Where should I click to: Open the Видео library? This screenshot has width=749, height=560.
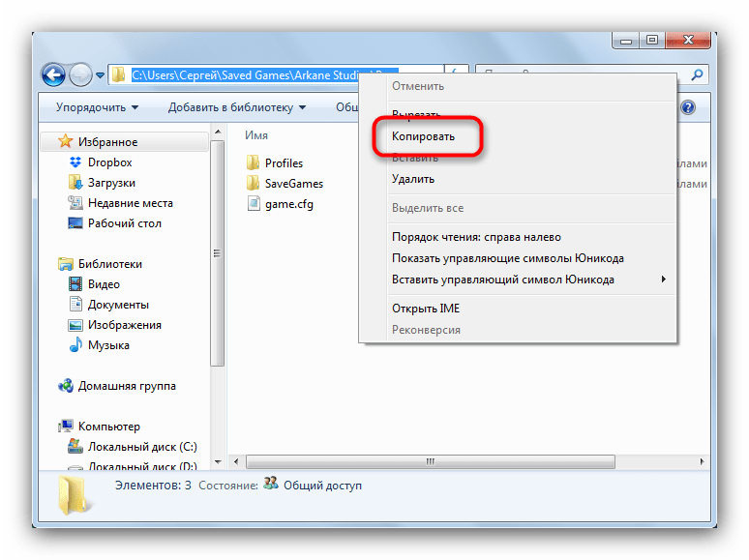coord(104,284)
